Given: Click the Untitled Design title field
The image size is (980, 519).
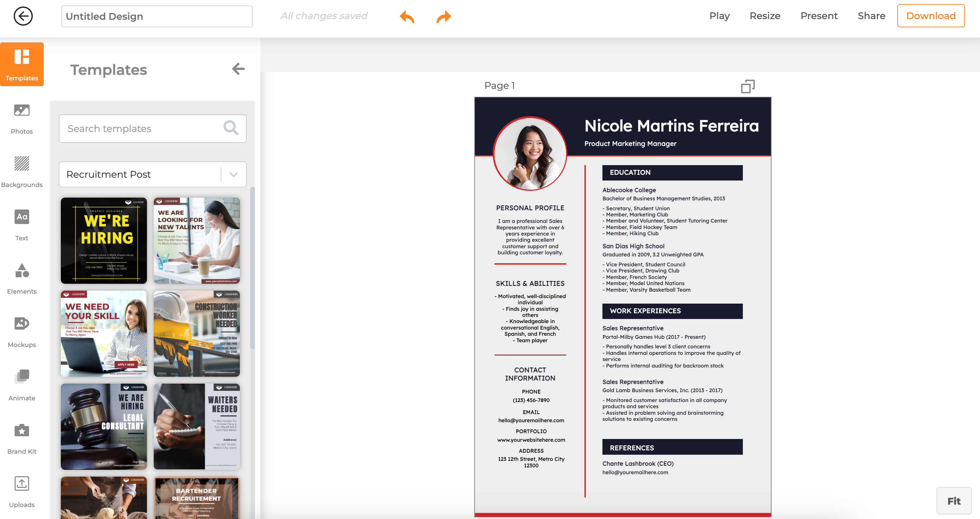Looking at the screenshot, I should point(157,16).
